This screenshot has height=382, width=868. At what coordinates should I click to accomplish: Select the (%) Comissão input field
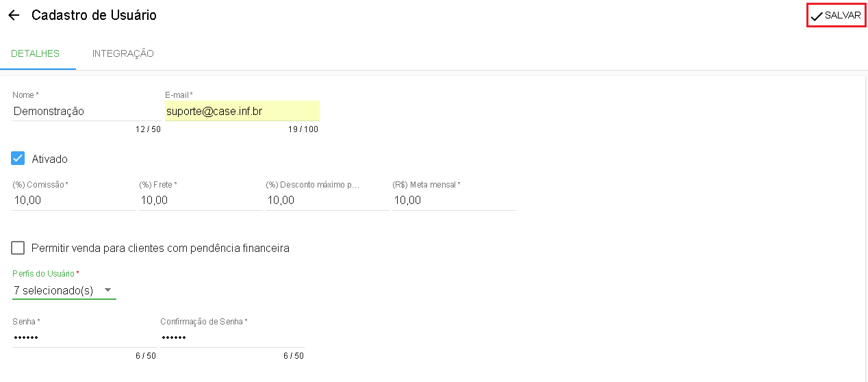[x=74, y=200]
